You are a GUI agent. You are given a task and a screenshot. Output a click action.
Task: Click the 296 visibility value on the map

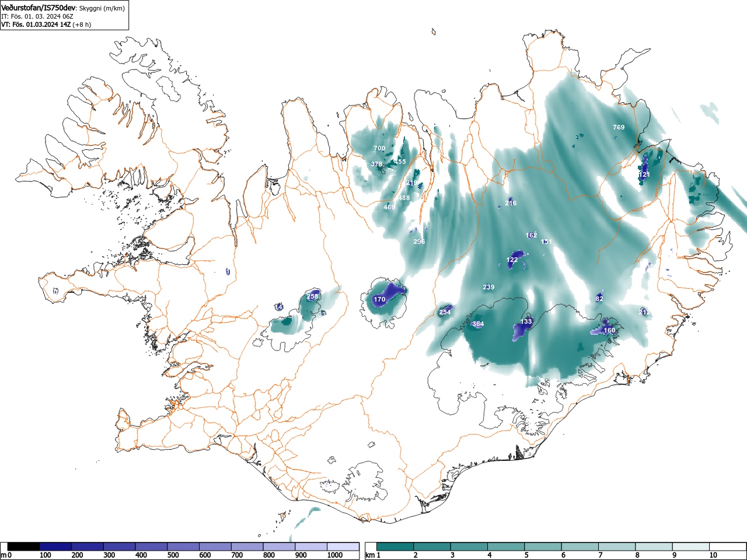419,242
